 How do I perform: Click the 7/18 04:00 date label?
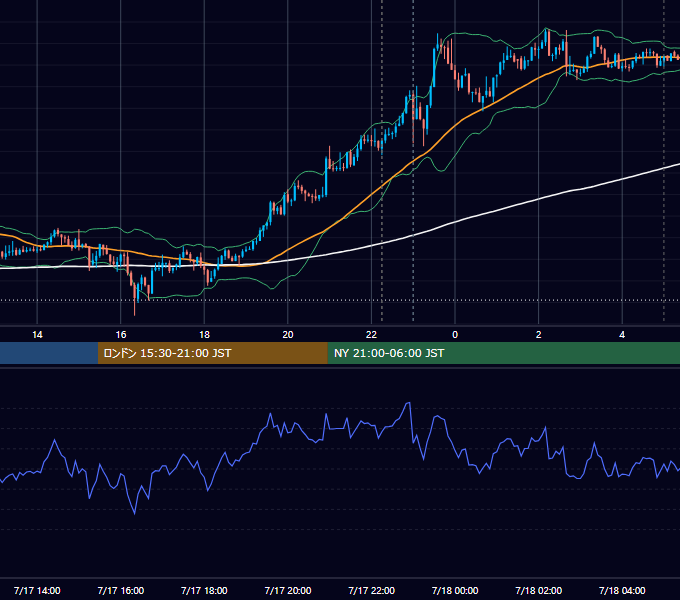pyautogui.click(x=622, y=590)
